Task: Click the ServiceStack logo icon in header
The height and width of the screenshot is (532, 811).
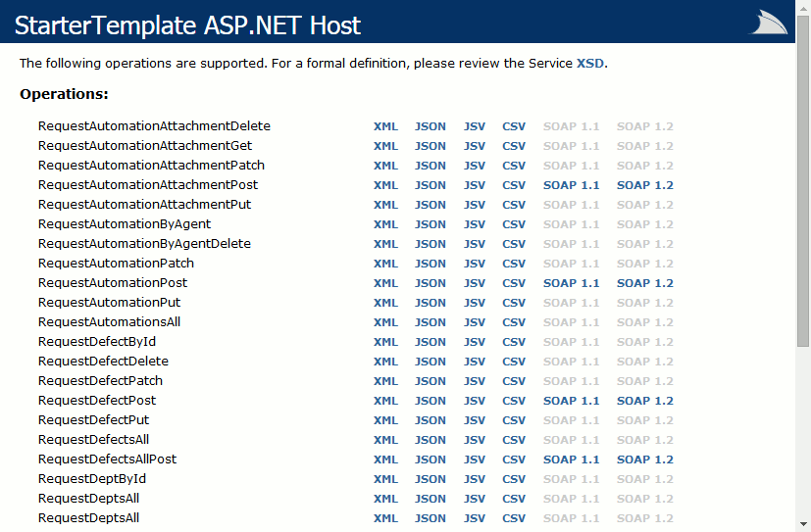Action: [770, 23]
